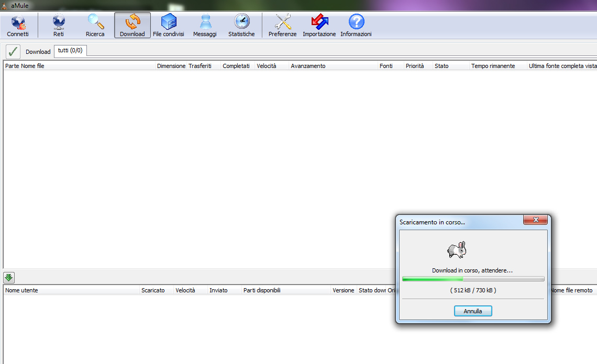The width and height of the screenshot is (597, 364).
Task: Click the green checkmark clear-completed button
Action: 13,51
